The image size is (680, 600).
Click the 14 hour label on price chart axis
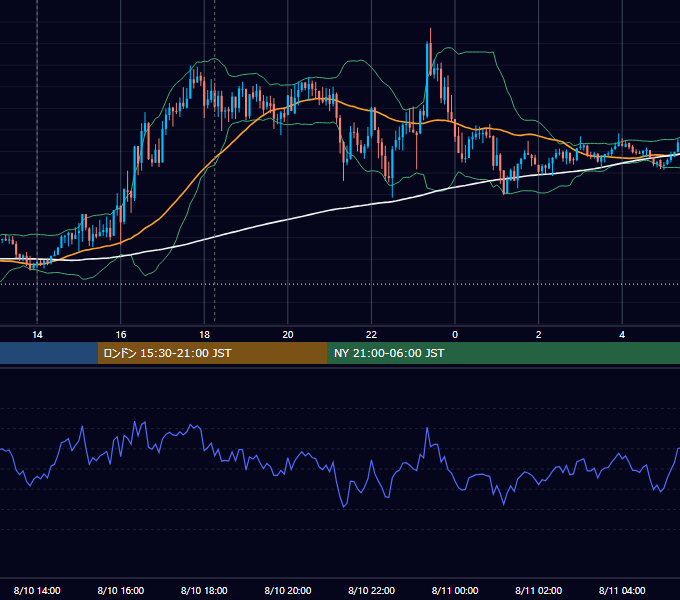[37, 335]
